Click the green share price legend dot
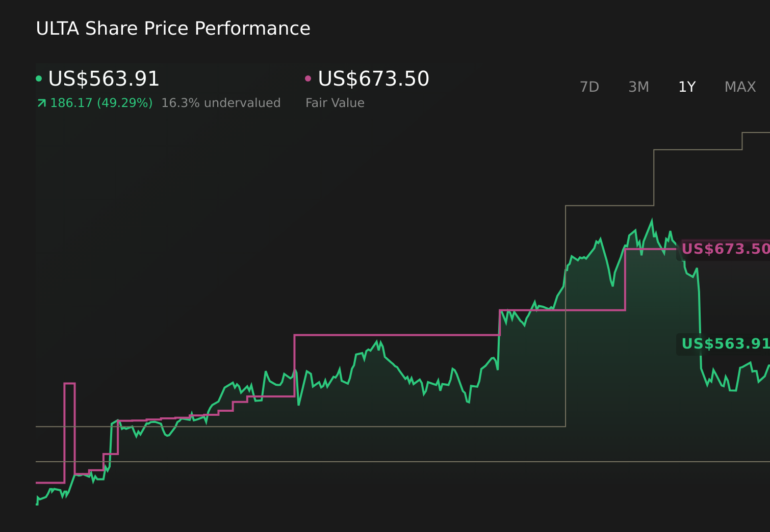The height and width of the screenshot is (532, 770). click(39, 77)
